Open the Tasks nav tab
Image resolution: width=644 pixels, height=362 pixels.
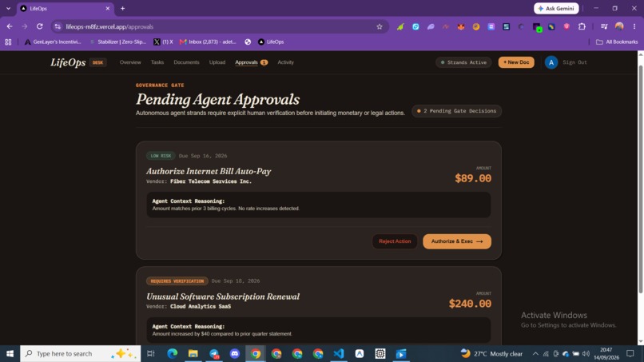click(157, 62)
